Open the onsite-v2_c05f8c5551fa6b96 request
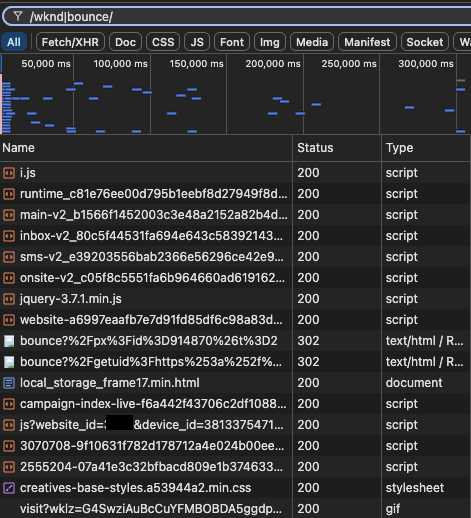 pyautogui.click(x=235, y=278)
